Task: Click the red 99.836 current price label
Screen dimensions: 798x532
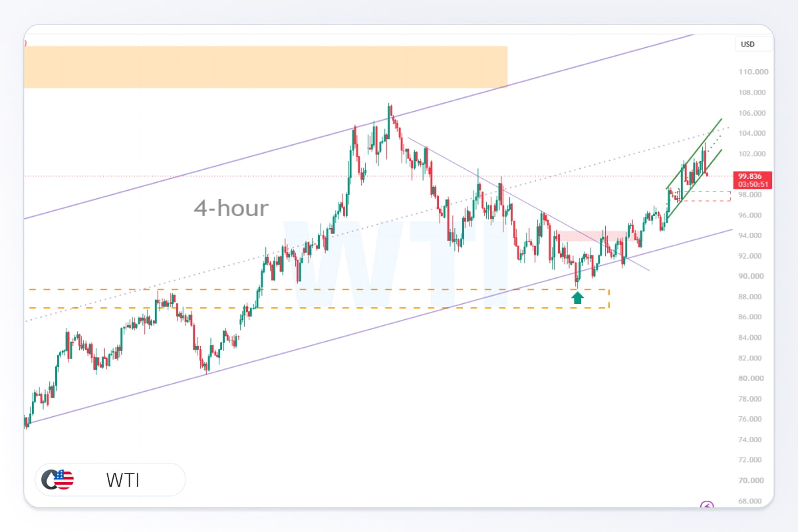Action: click(751, 180)
